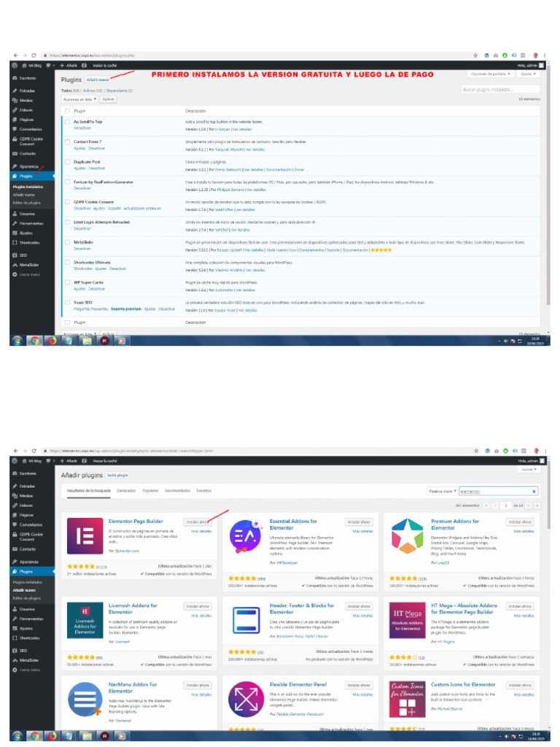Tick the Contact Form 7 plugin checkbox
The width and height of the screenshot is (560, 747).
point(68,142)
